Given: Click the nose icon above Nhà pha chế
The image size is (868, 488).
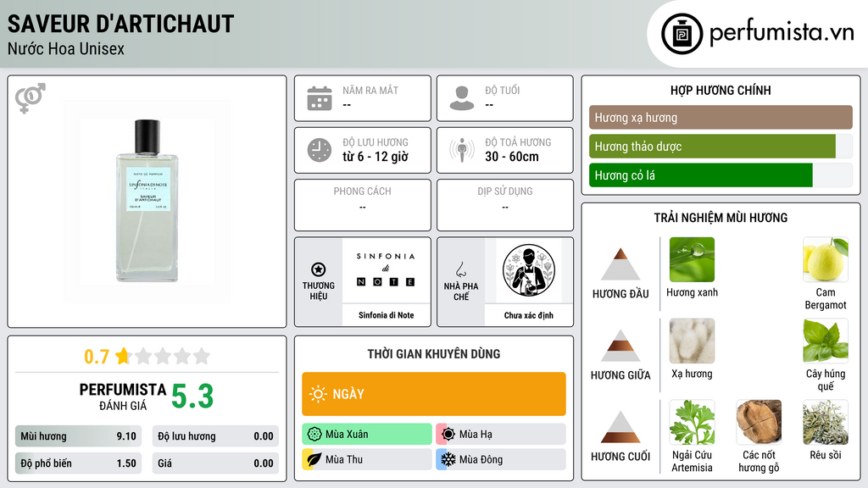Looking at the screenshot, I should [460, 269].
